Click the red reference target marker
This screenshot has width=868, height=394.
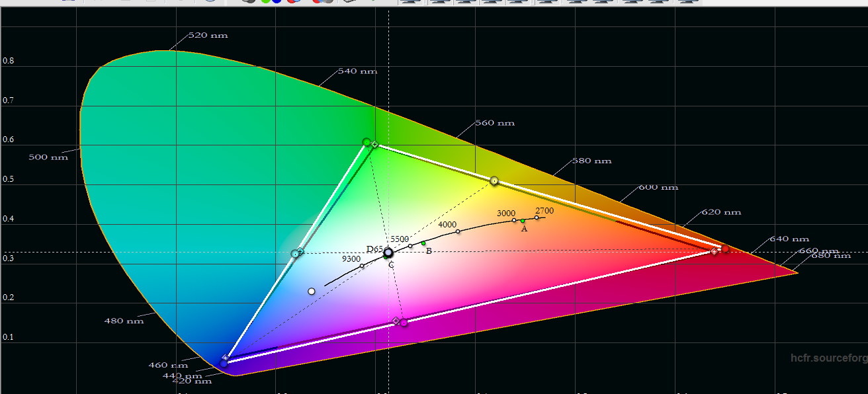(x=715, y=251)
